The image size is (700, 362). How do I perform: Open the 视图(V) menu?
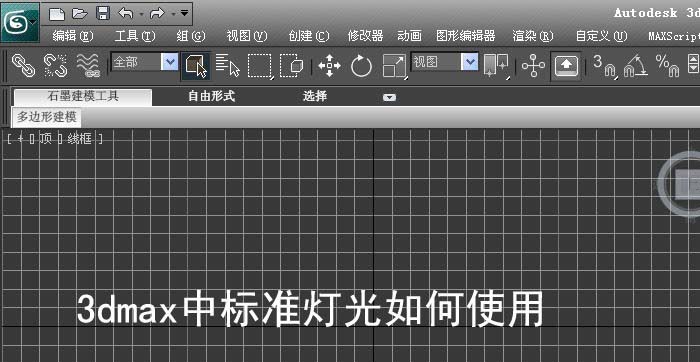(x=246, y=36)
